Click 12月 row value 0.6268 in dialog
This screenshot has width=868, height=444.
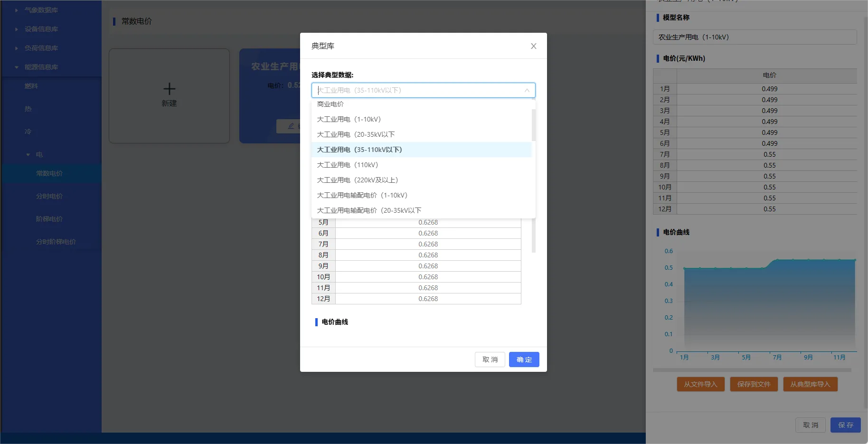tap(428, 299)
